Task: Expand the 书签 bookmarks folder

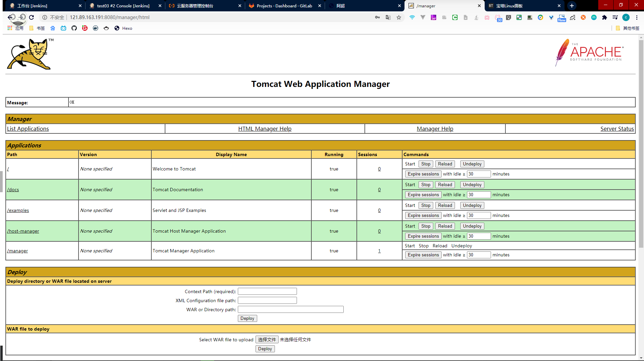Action: click(37, 28)
